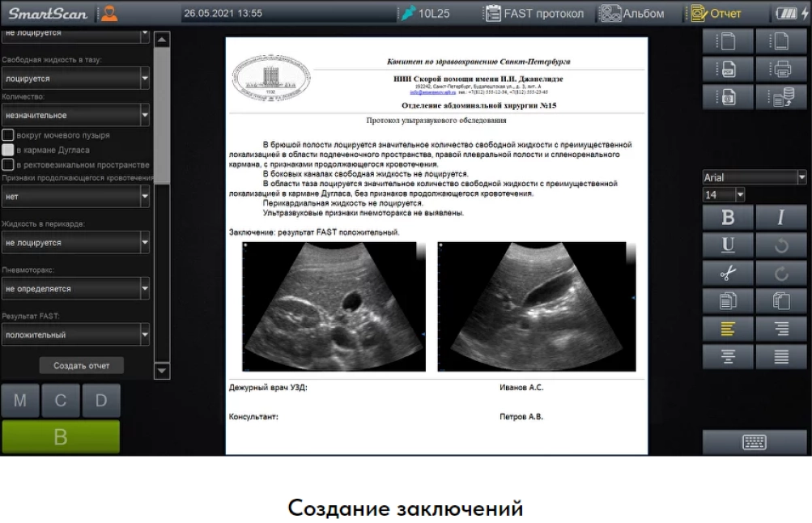Click the save-to-database icon
The height and width of the screenshot is (523, 812).
click(781, 97)
